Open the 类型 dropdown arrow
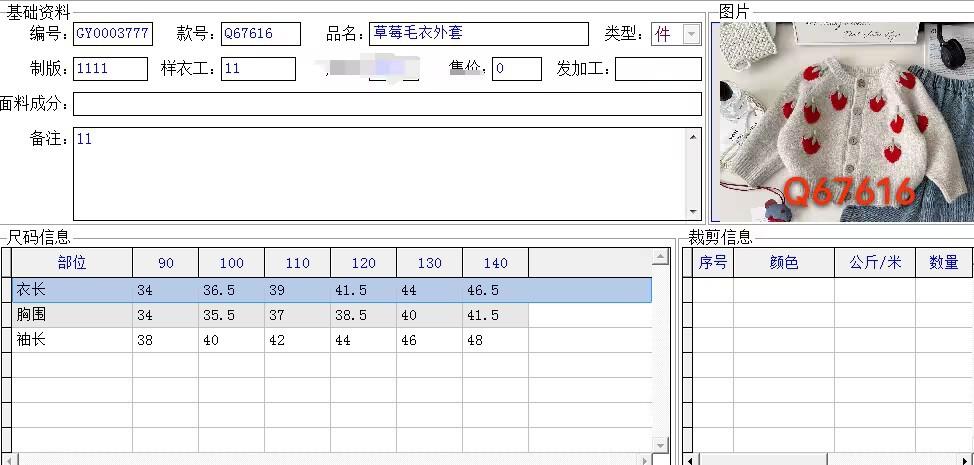This screenshot has height=465, width=974. [x=691, y=34]
